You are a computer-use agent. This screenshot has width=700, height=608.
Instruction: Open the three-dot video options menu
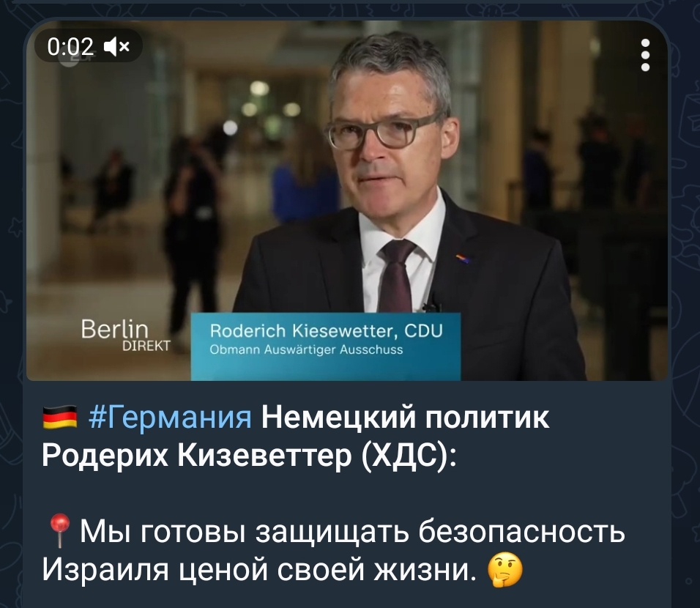(645, 55)
